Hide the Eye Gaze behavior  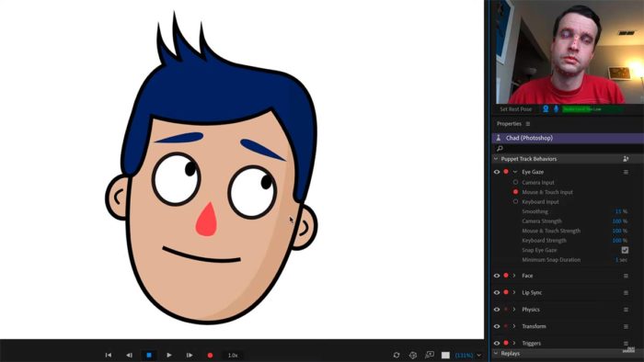497,172
